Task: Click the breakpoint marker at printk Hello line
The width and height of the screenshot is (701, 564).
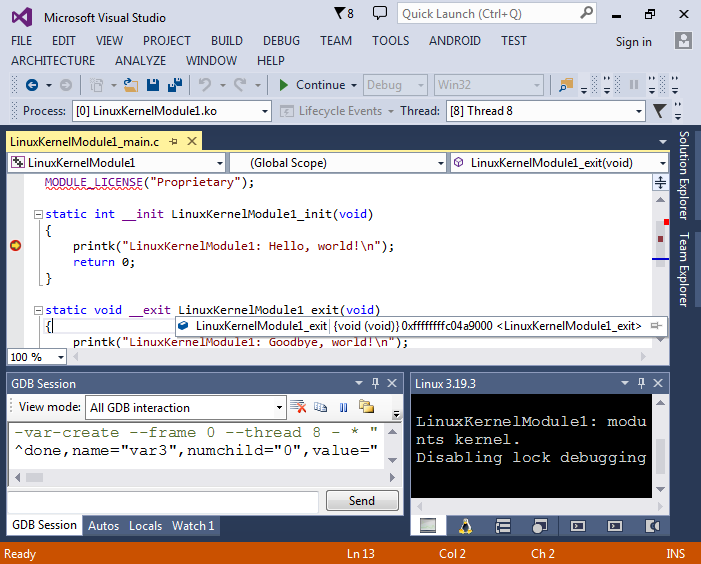Action: coord(16,245)
